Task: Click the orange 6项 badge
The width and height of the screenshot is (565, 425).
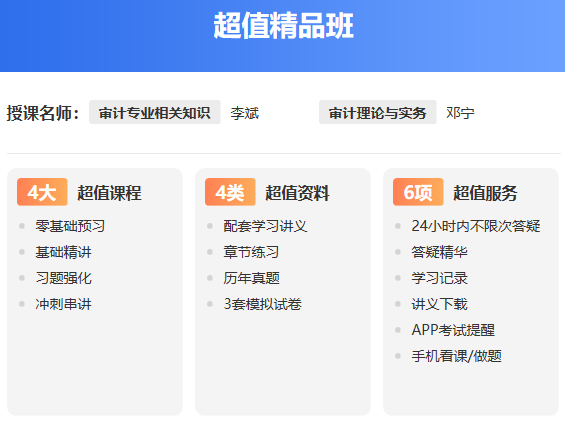Action: coord(418,192)
